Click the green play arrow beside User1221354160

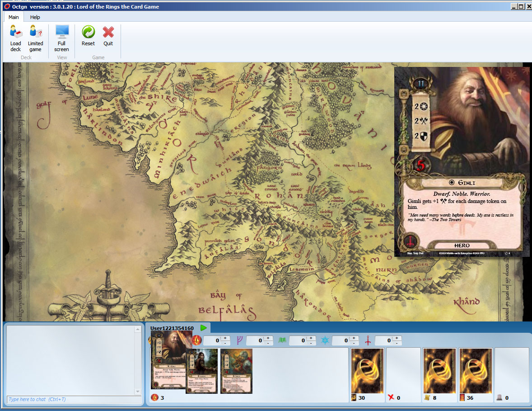tap(204, 328)
